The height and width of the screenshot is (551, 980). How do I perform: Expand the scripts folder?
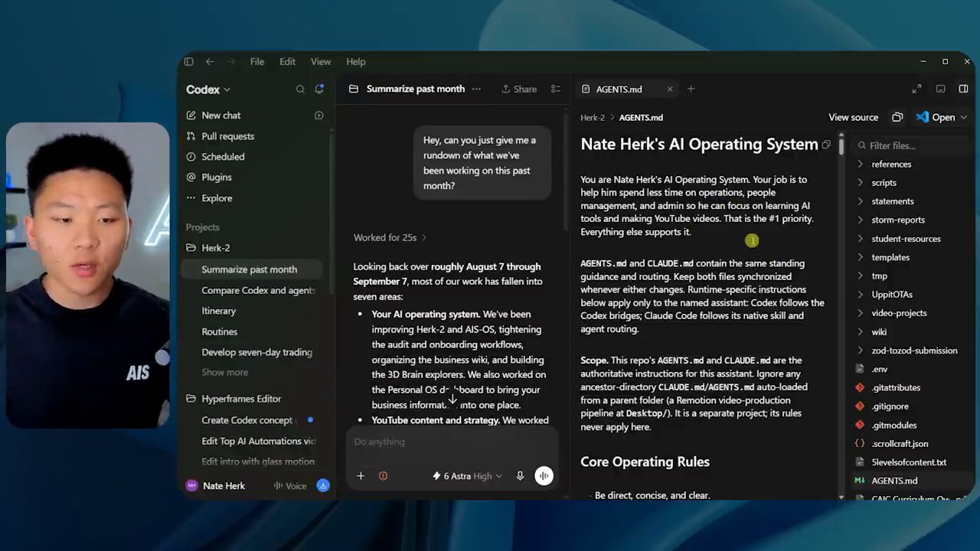point(884,183)
